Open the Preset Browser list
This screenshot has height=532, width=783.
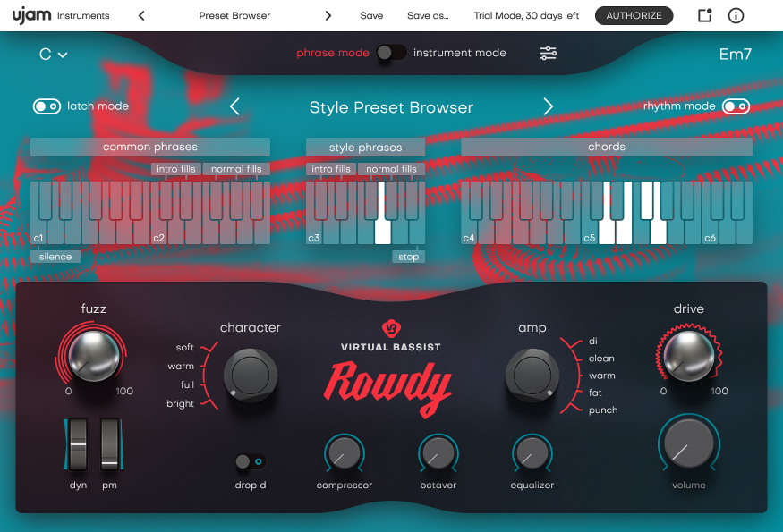[234, 16]
